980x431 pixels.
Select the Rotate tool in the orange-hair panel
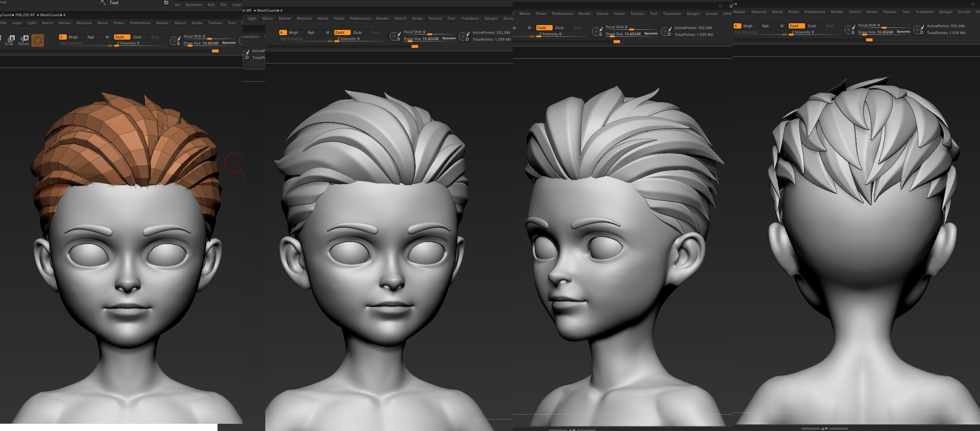point(24,40)
